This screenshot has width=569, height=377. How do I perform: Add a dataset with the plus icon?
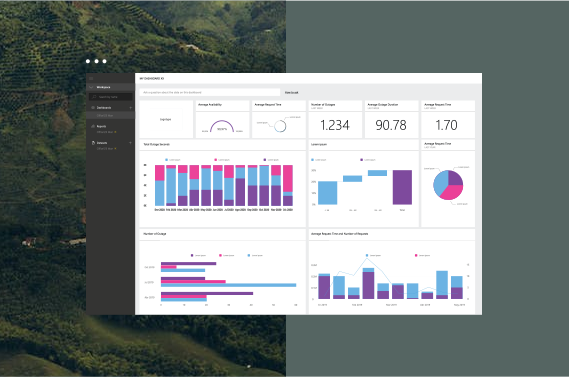[130, 143]
